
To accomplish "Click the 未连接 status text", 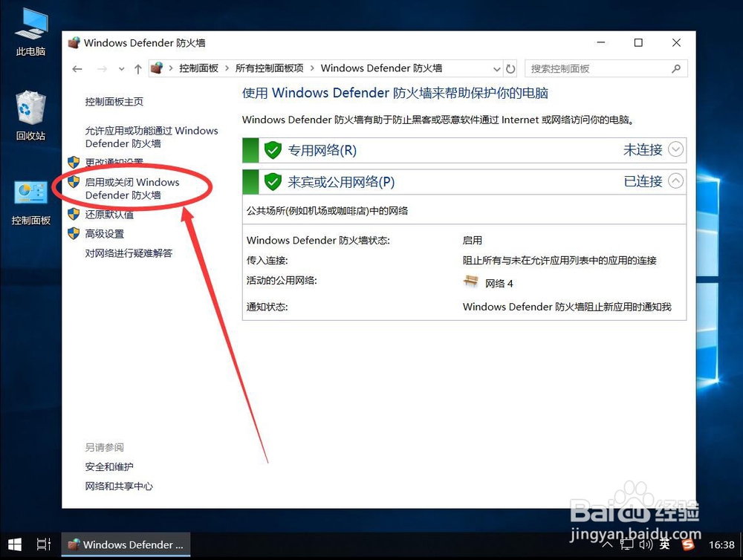I will [643, 150].
